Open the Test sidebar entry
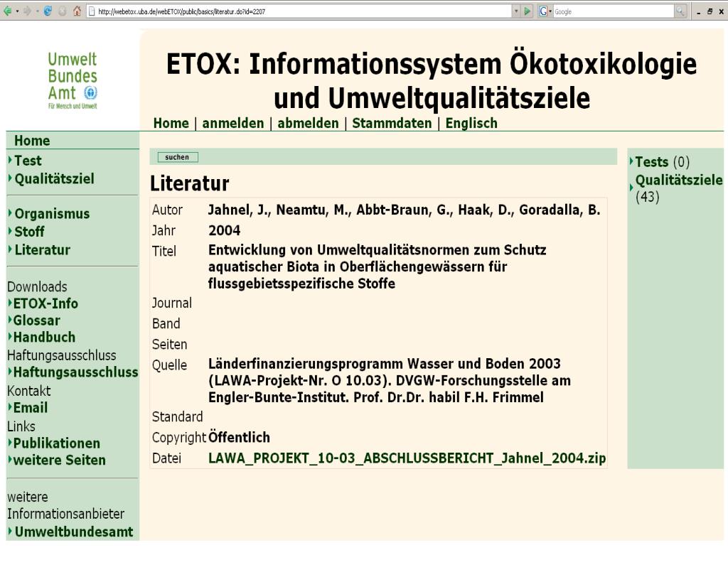This screenshot has width=728, height=582. tap(28, 161)
